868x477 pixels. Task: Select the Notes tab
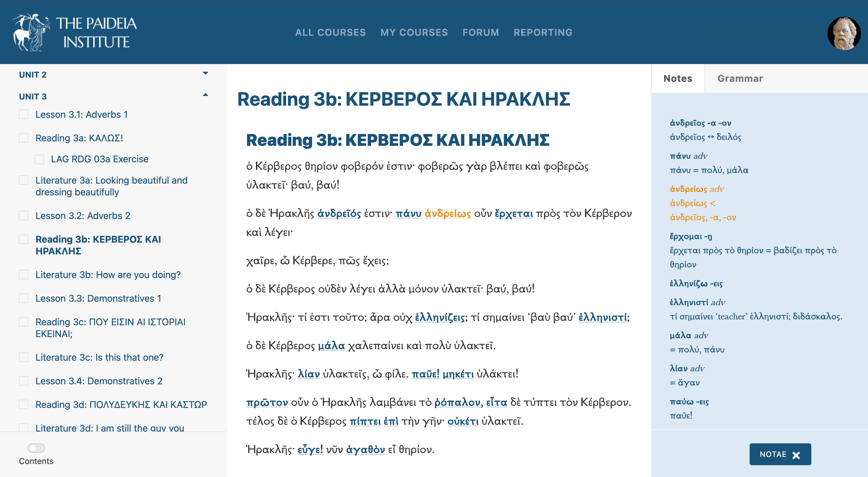click(678, 78)
